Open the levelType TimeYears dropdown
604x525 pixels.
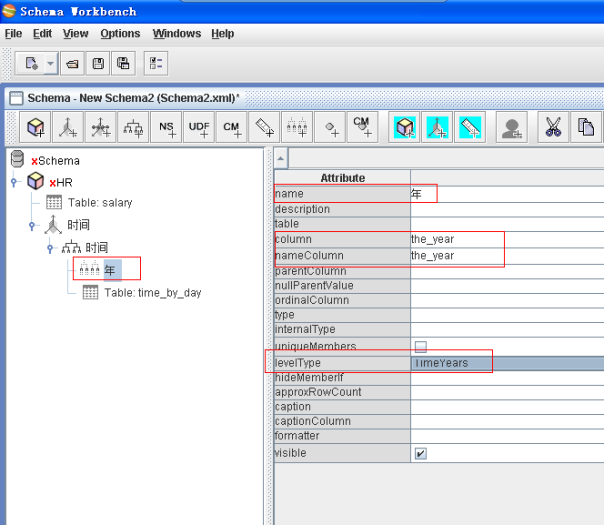[x=507, y=363]
